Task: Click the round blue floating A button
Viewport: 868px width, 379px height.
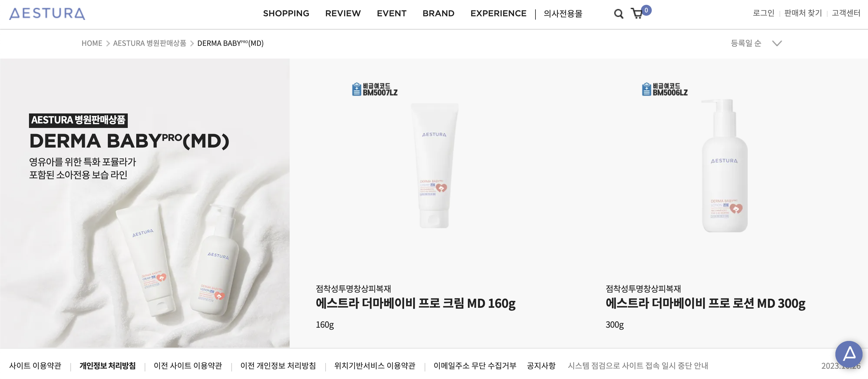Action: click(848, 354)
